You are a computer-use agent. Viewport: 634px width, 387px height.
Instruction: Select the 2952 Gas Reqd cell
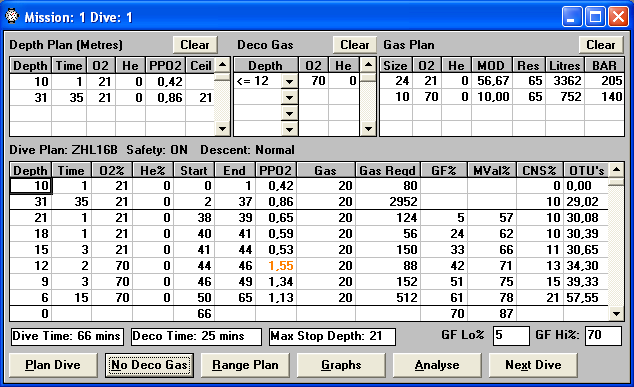(x=388, y=202)
